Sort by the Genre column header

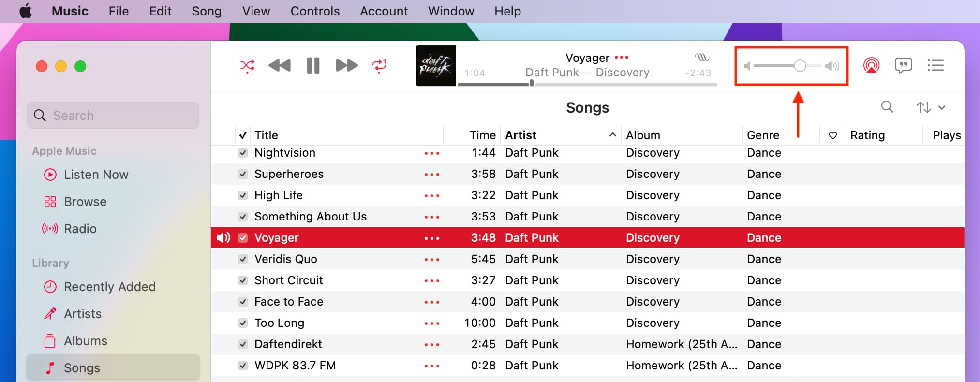click(x=781, y=135)
